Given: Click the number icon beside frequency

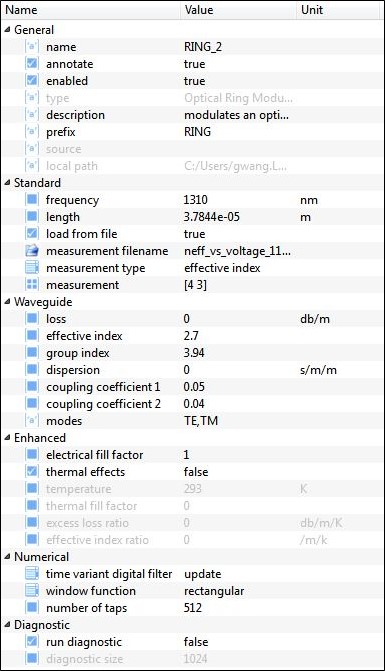Looking at the screenshot, I should pyautogui.click(x=32, y=200).
